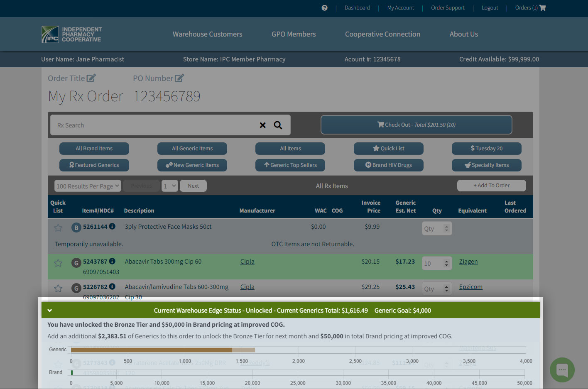Go to Dashboard

(x=357, y=8)
